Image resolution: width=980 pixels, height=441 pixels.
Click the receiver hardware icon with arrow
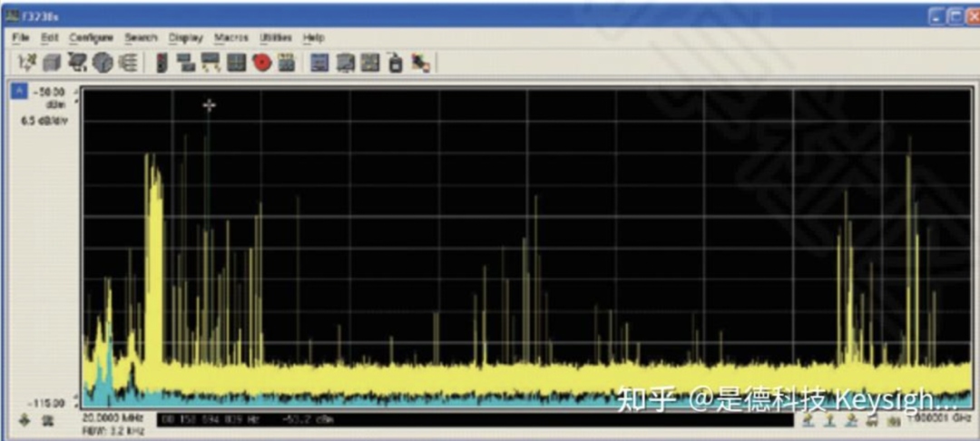point(77,63)
